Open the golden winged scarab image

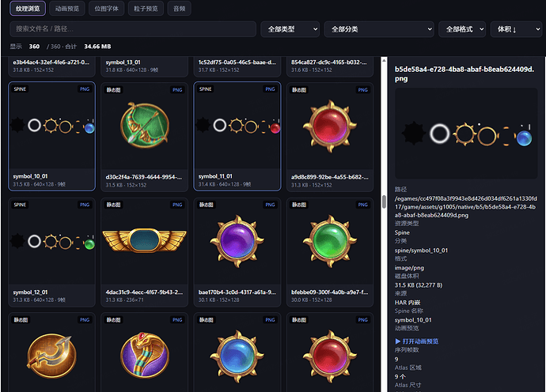(x=145, y=252)
